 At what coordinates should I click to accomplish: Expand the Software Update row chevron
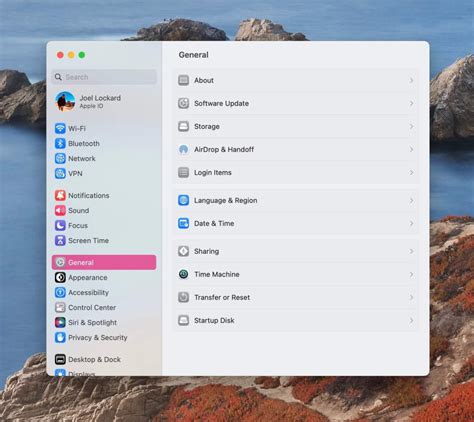point(411,103)
